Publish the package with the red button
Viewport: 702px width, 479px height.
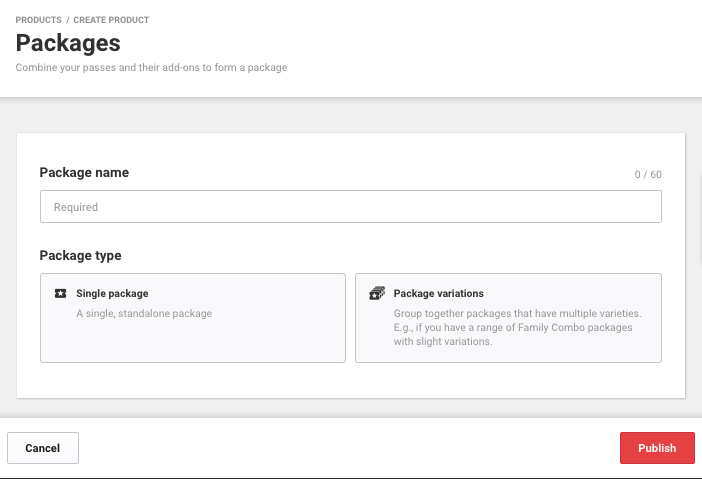(657, 448)
